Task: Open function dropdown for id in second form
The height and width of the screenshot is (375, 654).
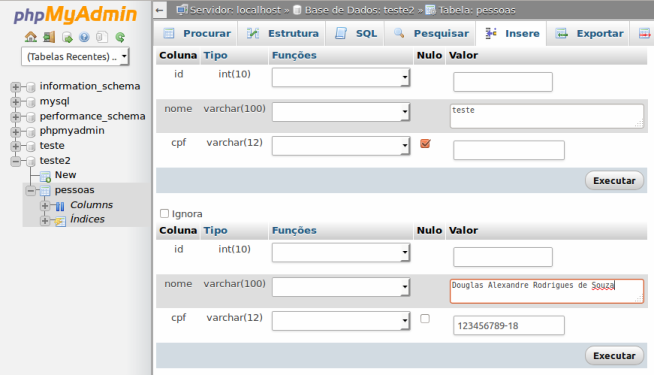Action: (341, 252)
